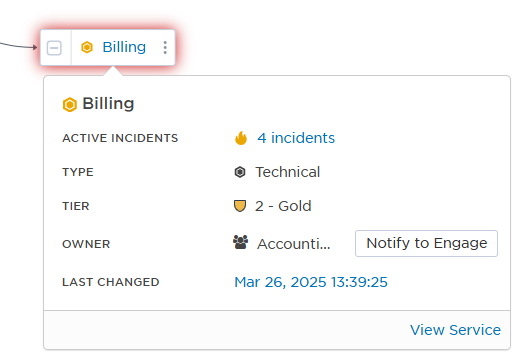Image resolution: width=527 pixels, height=363 pixels.
Task: Click the 2 - Gold tier value
Action: [x=283, y=206]
